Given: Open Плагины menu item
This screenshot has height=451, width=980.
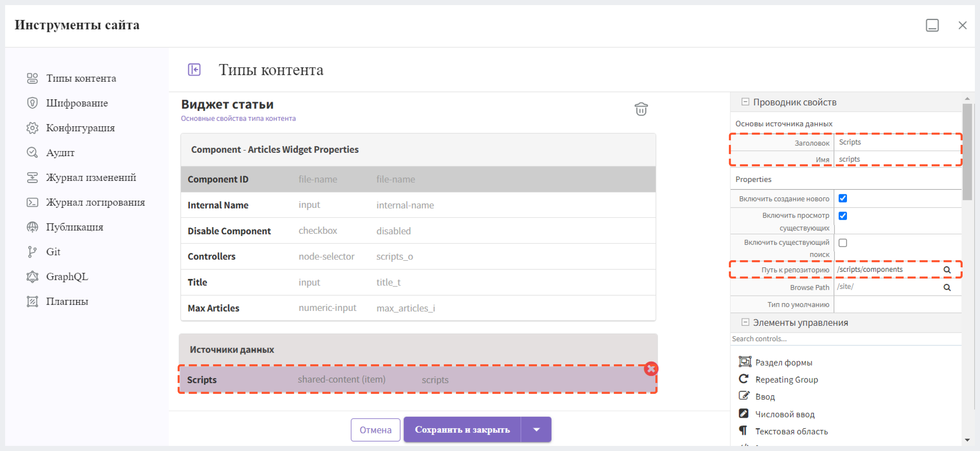Looking at the screenshot, I should [x=67, y=302].
